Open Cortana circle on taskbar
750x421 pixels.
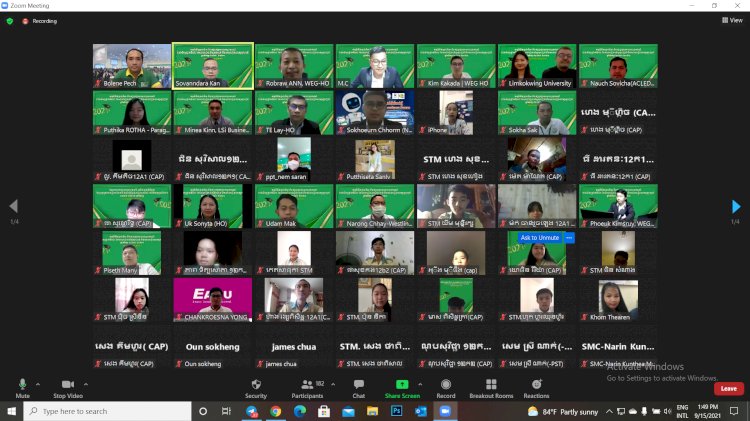coord(203,411)
